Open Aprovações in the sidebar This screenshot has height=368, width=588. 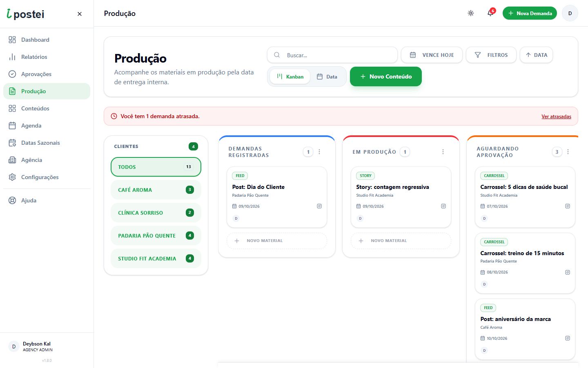tap(47, 74)
